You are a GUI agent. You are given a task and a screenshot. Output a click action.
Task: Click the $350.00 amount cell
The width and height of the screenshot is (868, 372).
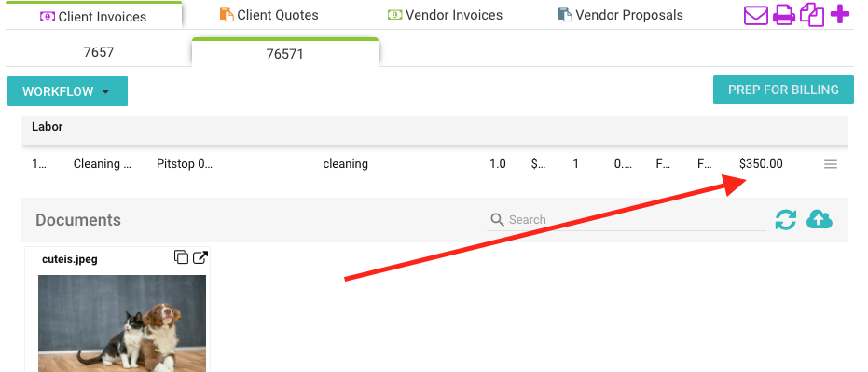point(761,164)
